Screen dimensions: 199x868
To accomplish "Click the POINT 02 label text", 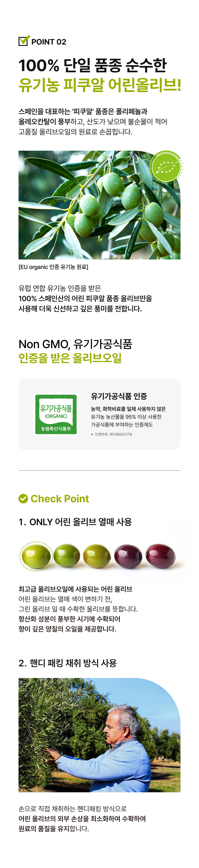I will click(49, 42).
